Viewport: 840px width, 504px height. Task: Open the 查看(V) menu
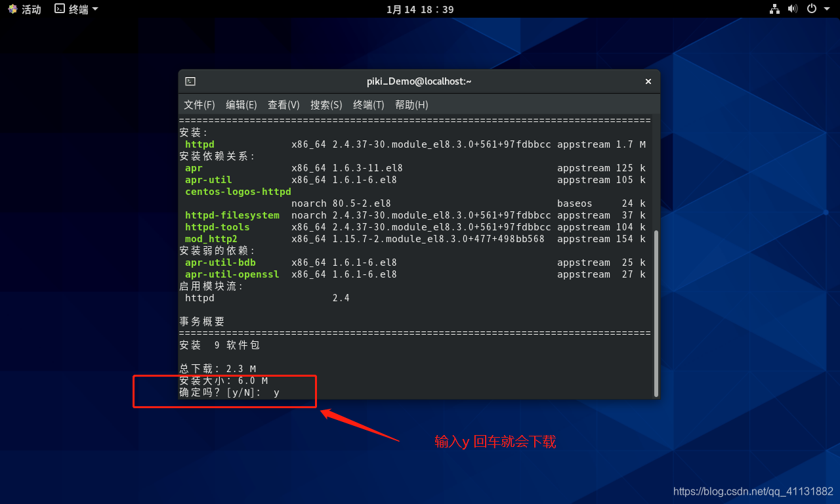[283, 105]
